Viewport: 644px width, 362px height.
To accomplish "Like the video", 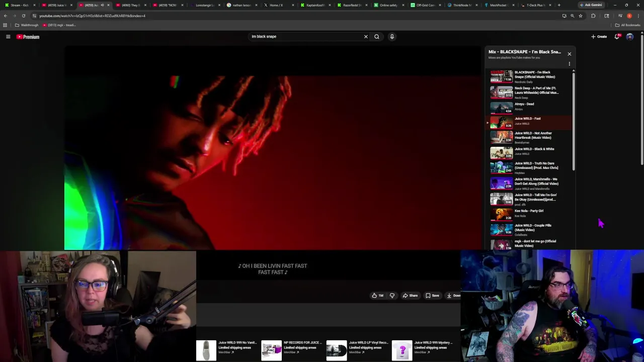I will (378, 296).
